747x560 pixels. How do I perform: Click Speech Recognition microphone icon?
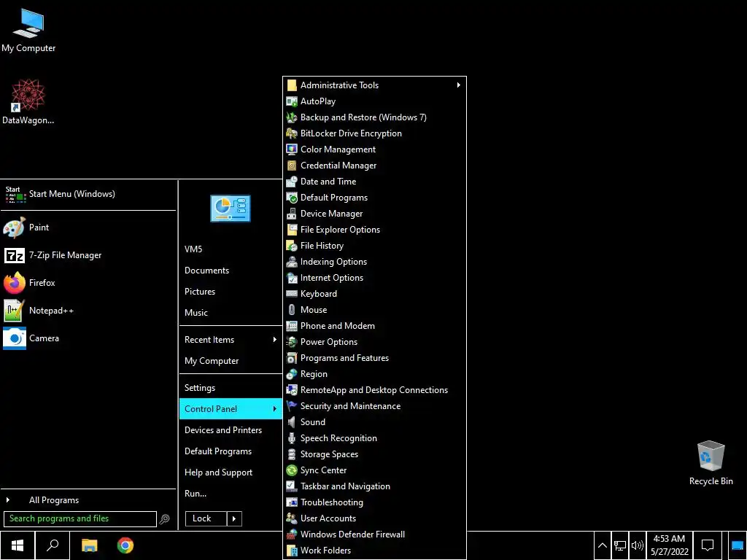coord(292,438)
